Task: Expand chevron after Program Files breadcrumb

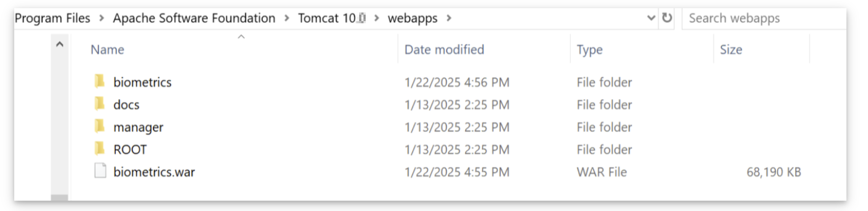Action: (102, 18)
